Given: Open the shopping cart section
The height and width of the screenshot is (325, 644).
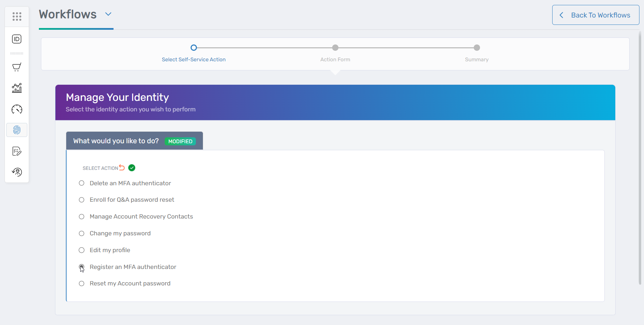Looking at the screenshot, I should [x=16, y=67].
